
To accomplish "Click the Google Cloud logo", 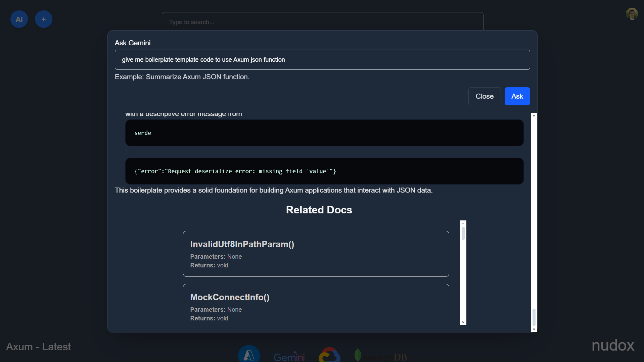I will click(329, 355).
